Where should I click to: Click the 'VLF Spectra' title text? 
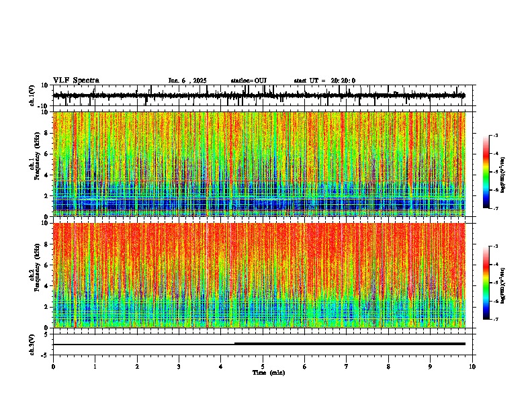76,81
